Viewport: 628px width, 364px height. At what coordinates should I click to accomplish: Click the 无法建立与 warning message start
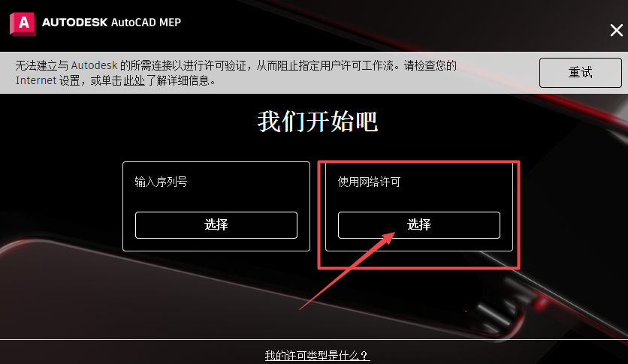(x=42, y=65)
